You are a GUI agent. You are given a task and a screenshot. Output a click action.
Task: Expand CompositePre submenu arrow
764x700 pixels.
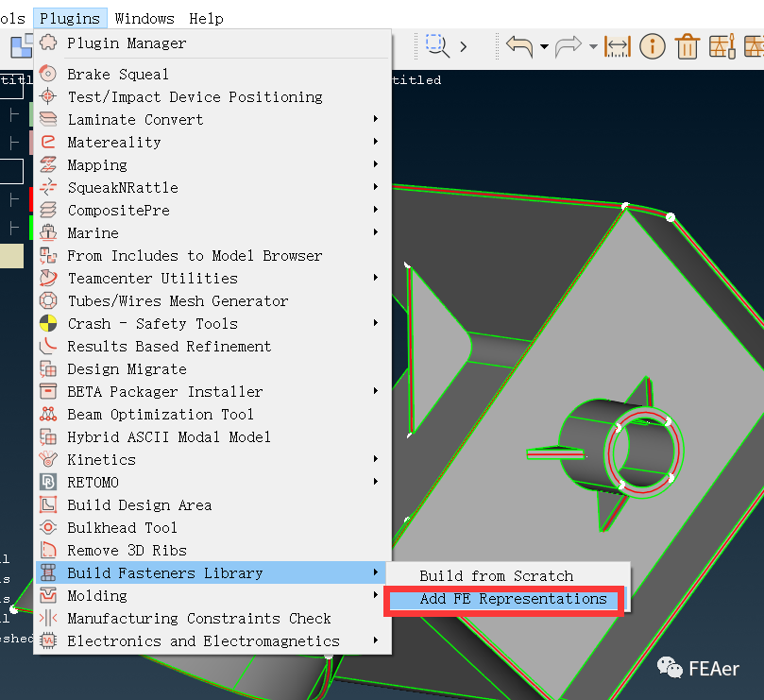[x=376, y=209]
